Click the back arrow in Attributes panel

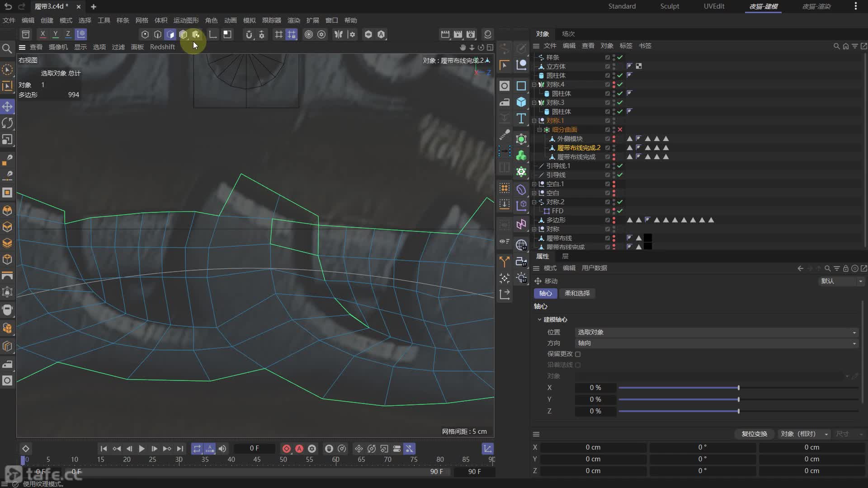pos(801,268)
